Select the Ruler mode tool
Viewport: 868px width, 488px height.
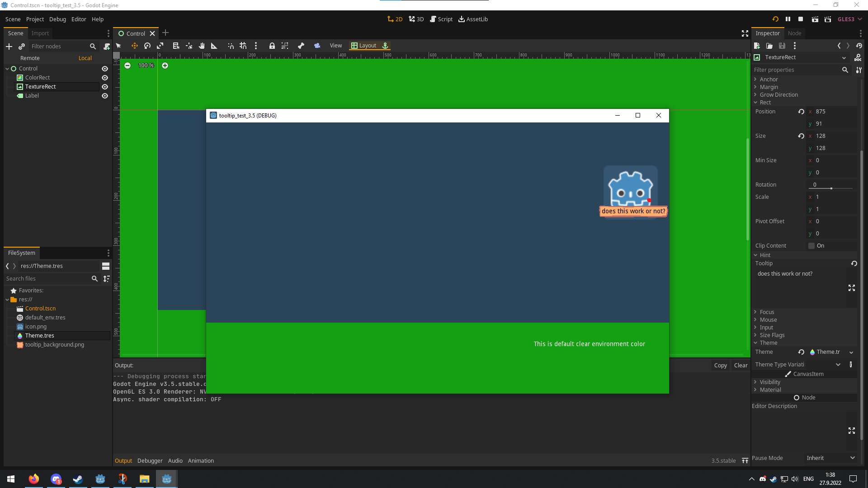click(214, 46)
